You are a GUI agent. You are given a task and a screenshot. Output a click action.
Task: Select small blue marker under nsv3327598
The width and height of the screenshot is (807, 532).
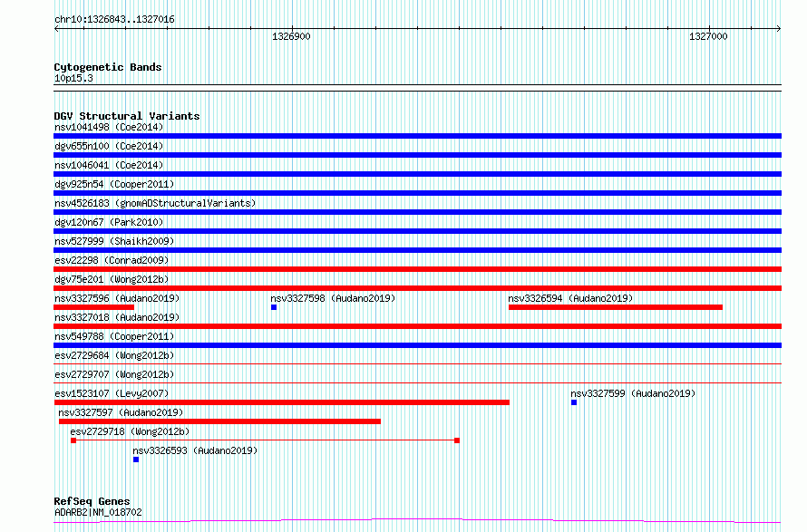click(274, 307)
